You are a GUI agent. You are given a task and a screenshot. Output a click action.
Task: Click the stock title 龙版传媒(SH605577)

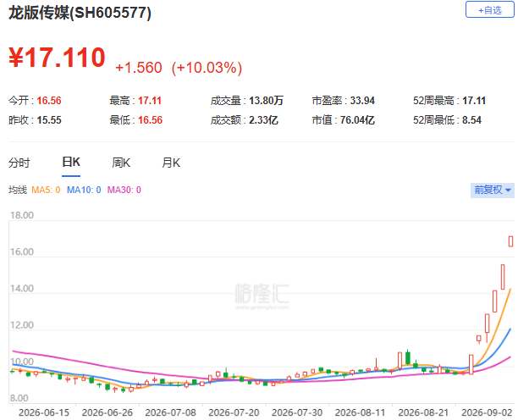pyautogui.click(x=80, y=14)
